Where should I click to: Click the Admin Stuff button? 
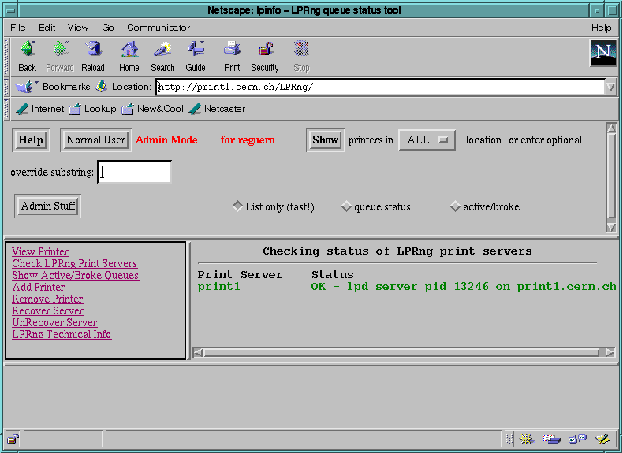click(x=48, y=206)
